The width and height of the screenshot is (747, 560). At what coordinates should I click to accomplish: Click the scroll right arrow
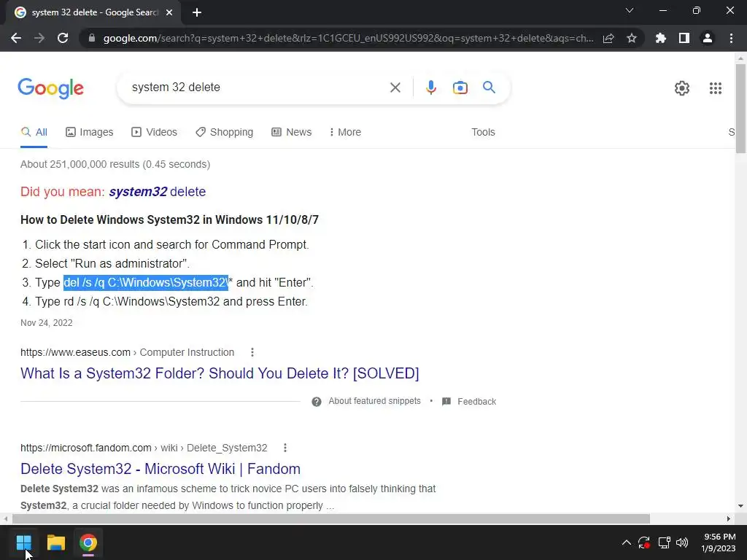(x=728, y=518)
